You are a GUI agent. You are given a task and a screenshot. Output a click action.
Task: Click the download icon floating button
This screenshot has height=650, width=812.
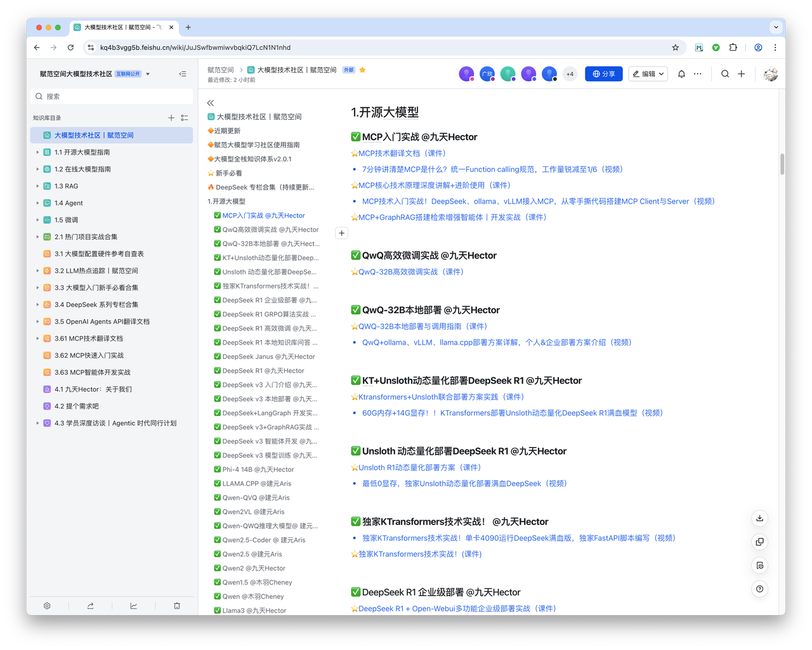pos(759,518)
